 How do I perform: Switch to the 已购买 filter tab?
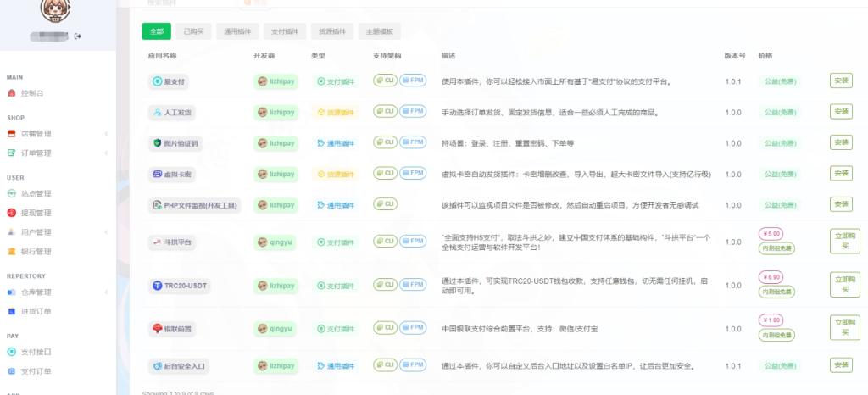coord(192,31)
